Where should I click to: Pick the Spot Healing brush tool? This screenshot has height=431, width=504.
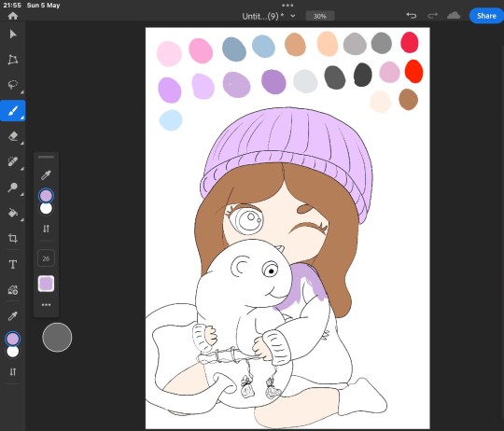(x=13, y=161)
